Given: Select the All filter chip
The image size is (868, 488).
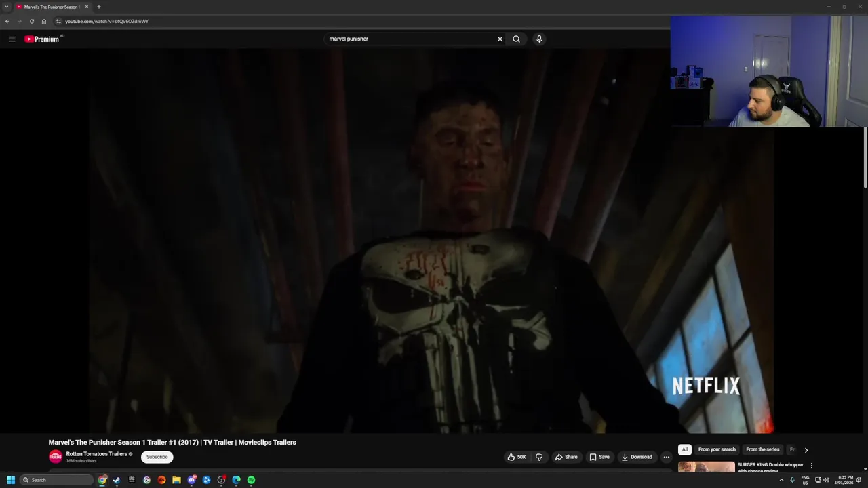Looking at the screenshot, I should 685,449.
